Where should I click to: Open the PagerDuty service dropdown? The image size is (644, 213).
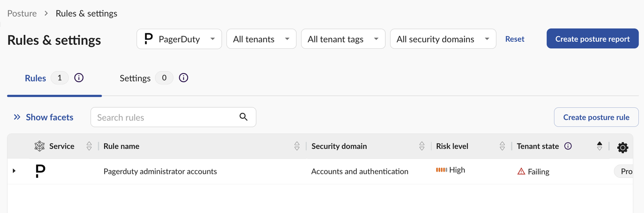179,39
